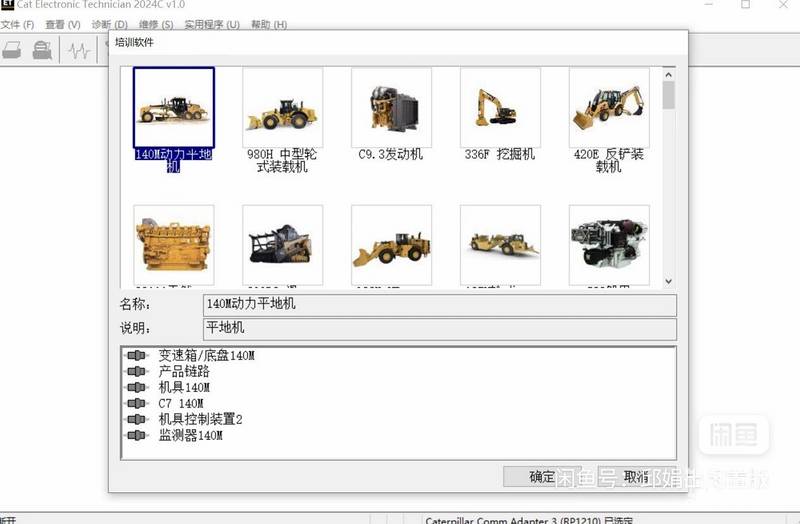Select 变速箱/底盘140M ECM in the list
The width and height of the screenshot is (800, 524).
click(x=205, y=356)
